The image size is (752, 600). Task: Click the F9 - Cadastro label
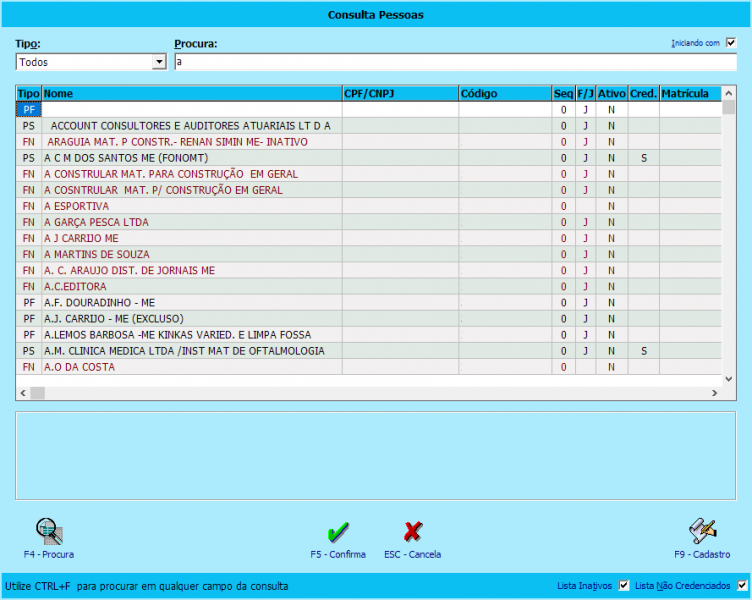coord(702,554)
